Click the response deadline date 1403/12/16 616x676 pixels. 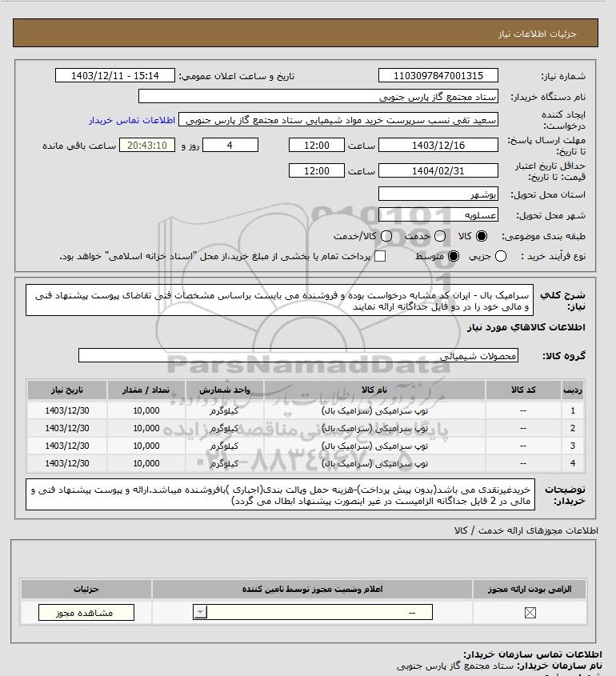(x=438, y=146)
